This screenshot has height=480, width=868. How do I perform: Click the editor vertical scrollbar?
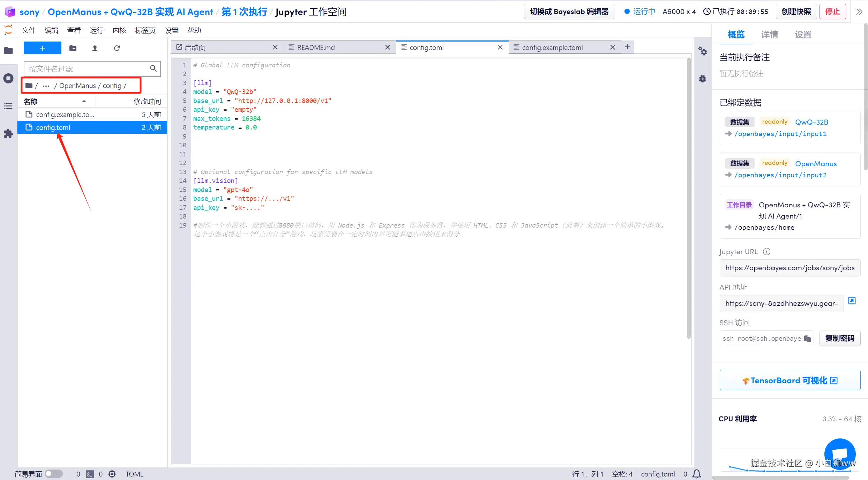pyautogui.click(x=689, y=199)
